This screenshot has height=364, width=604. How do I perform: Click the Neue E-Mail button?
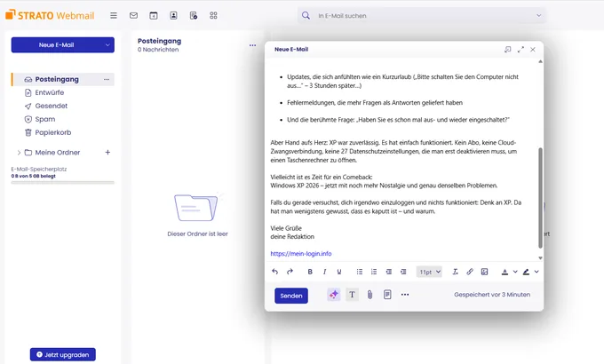click(x=56, y=45)
